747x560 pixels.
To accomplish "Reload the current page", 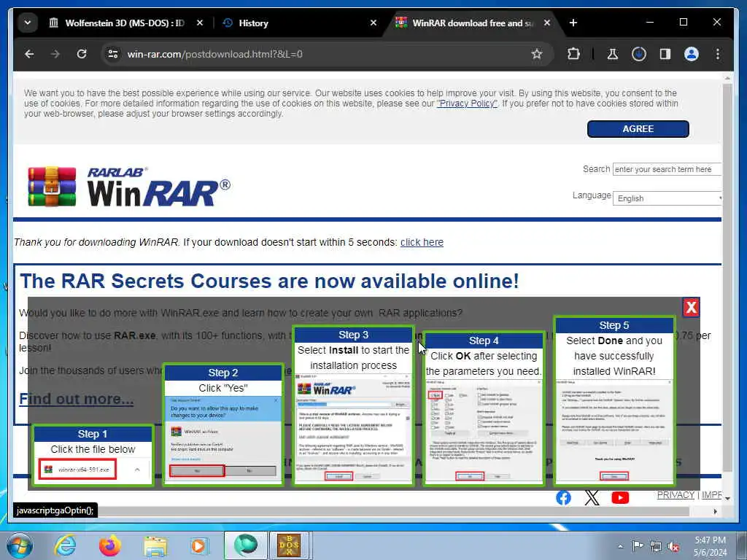I will click(x=82, y=54).
